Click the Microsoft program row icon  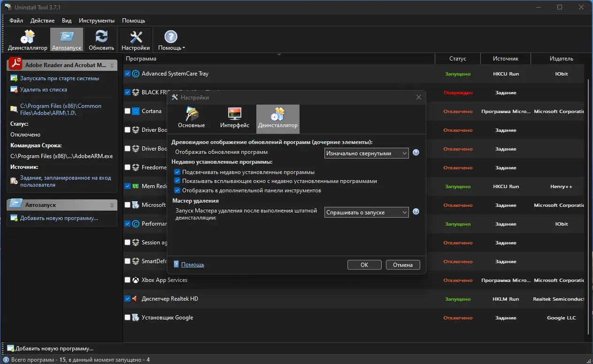click(x=136, y=205)
